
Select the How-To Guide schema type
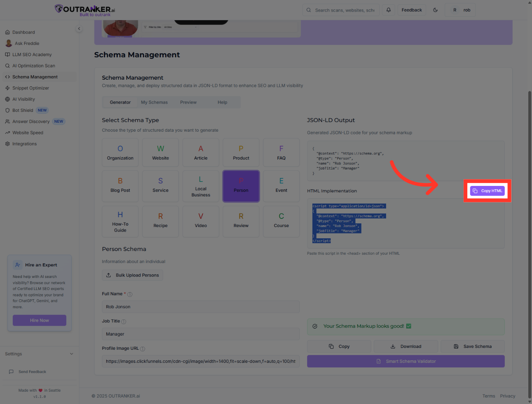[120, 221]
